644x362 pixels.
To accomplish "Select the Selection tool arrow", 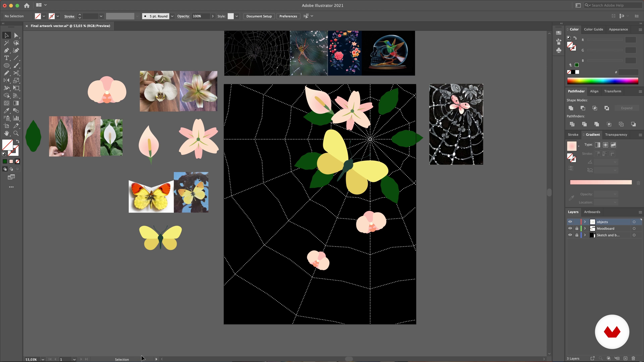I will click(x=7, y=36).
